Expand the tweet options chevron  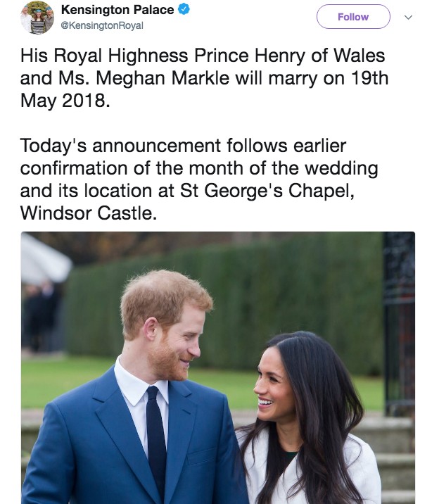coord(408,17)
